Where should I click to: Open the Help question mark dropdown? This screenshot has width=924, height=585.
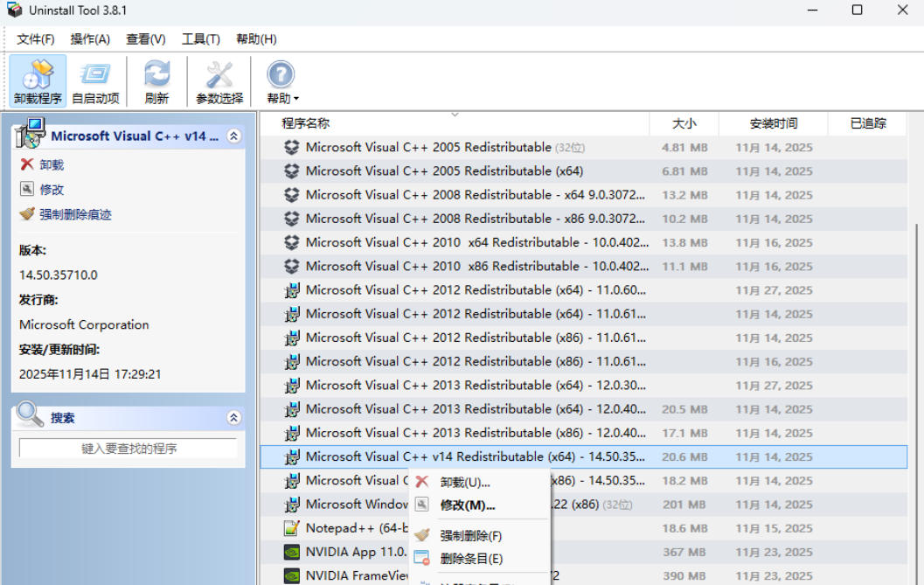tap(281, 80)
